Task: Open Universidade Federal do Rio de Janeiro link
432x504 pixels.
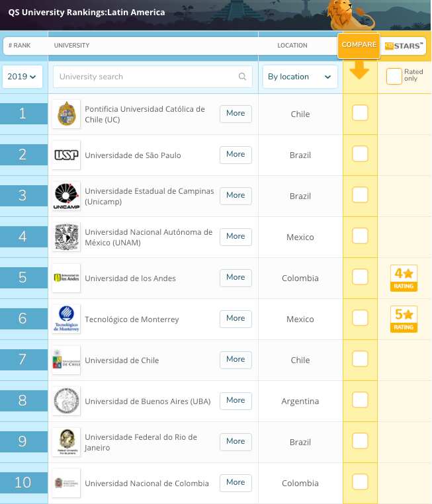Action: tap(141, 442)
